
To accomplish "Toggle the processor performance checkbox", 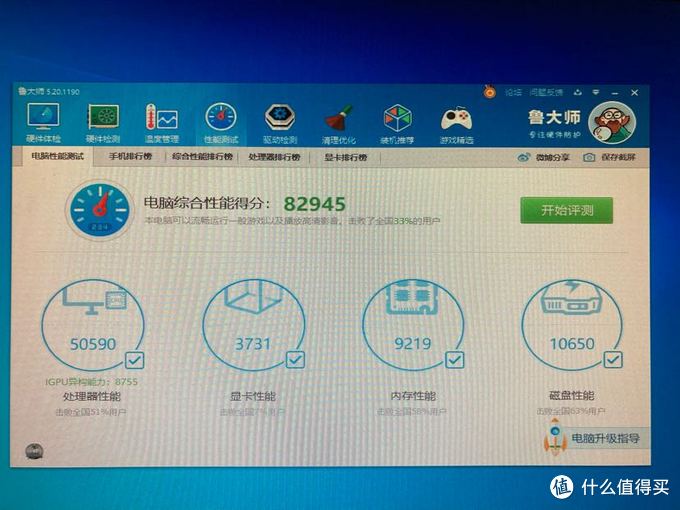I will [x=134, y=360].
